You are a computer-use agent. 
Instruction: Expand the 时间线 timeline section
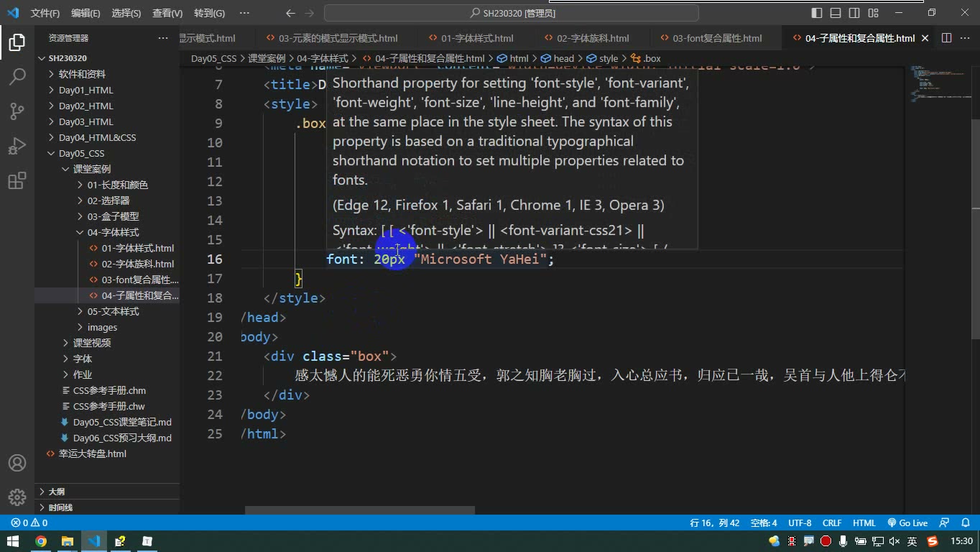(x=108, y=507)
